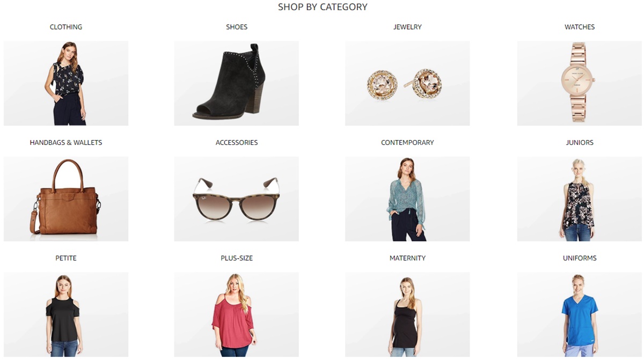Screen dimensions: 644x359
Task: Open the gold halo earrings image
Action: coord(407,83)
